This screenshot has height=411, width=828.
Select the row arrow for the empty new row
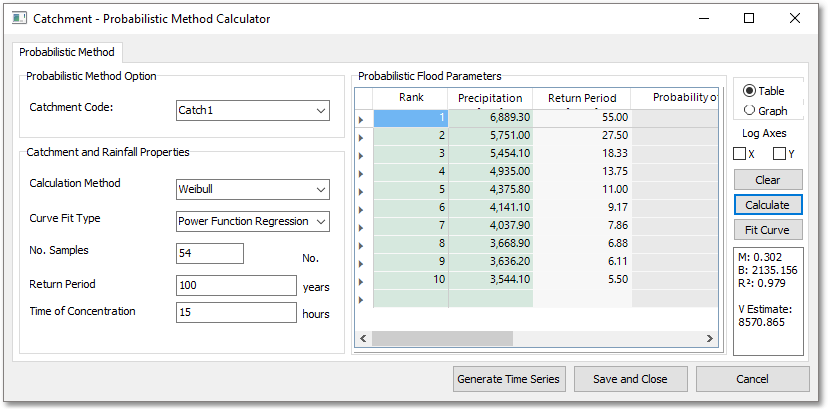click(363, 298)
